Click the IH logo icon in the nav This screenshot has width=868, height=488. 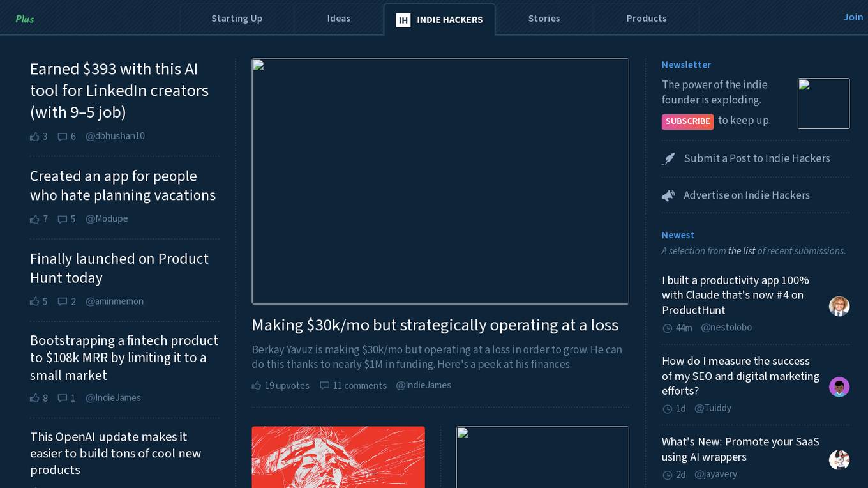click(403, 20)
